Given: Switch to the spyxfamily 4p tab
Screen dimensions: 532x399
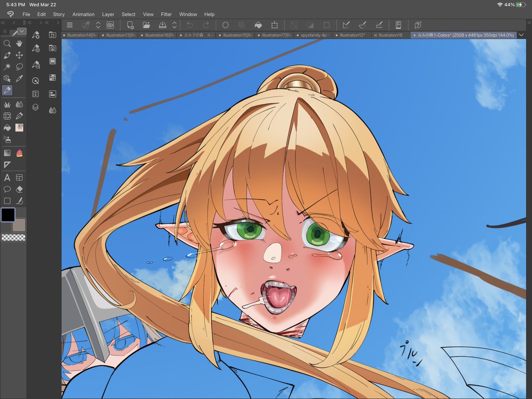Looking at the screenshot, I should tap(314, 35).
